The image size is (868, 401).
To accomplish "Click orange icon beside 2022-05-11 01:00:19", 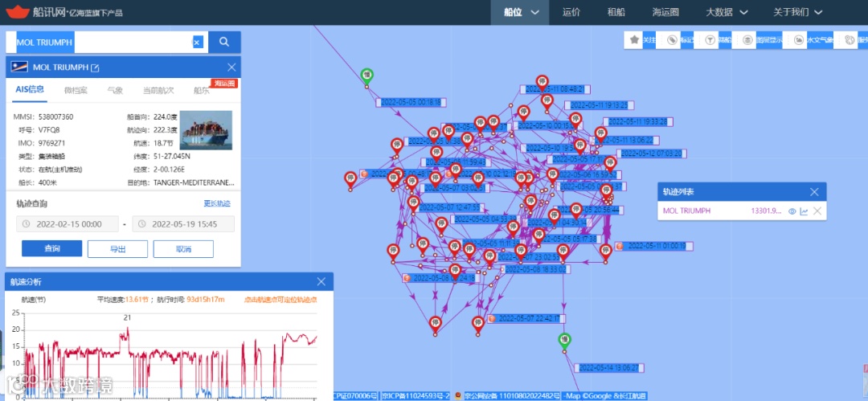I will (x=620, y=246).
